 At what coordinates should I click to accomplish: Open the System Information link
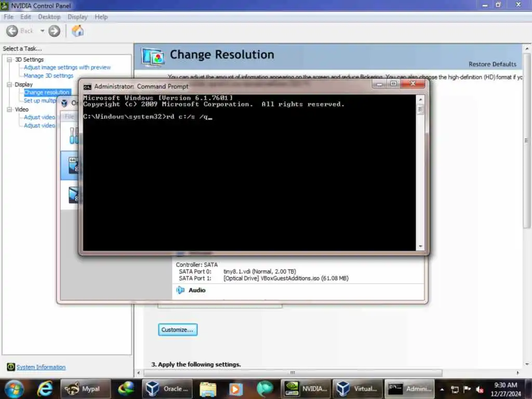tap(41, 367)
